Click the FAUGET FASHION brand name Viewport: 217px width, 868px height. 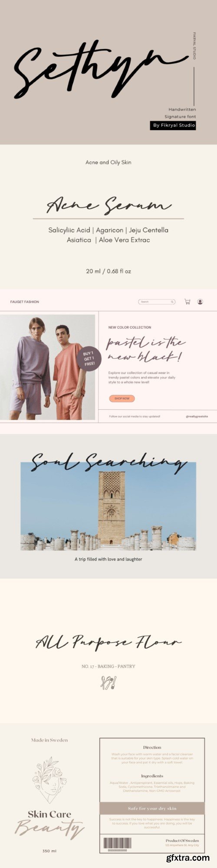pos(25,302)
